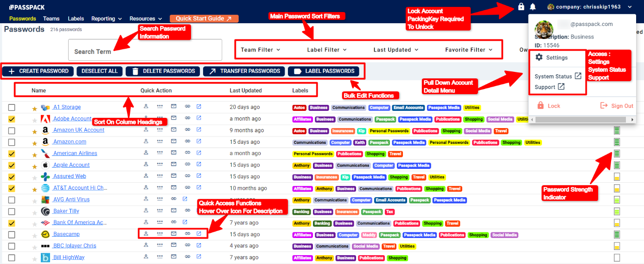The image size is (644, 264).
Task: Click Lock in the account menu
Action: 548,106
